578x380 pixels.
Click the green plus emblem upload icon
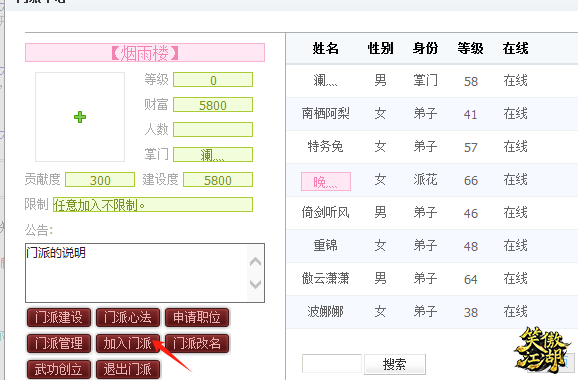click(80, 117)
